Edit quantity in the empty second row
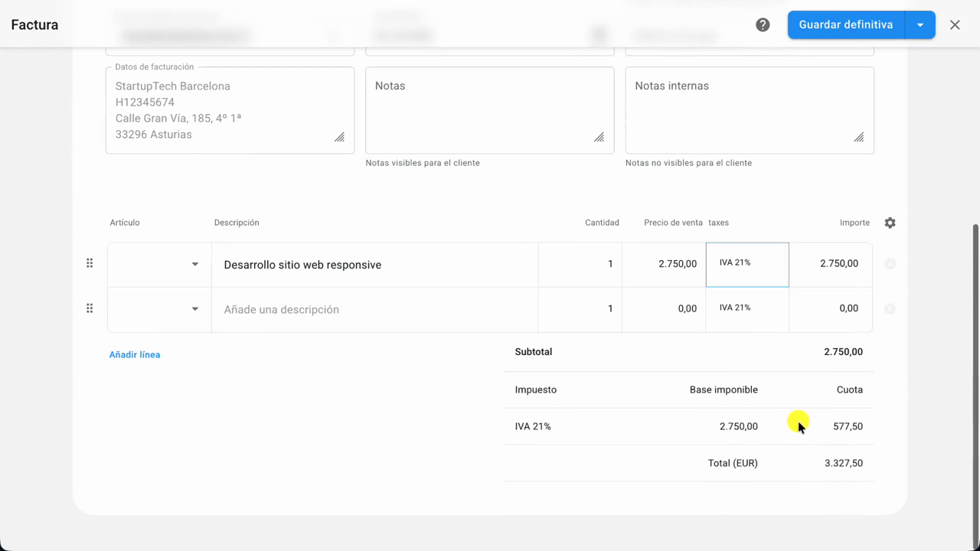Viewport: 980px width, 551px height. (580, 308)
